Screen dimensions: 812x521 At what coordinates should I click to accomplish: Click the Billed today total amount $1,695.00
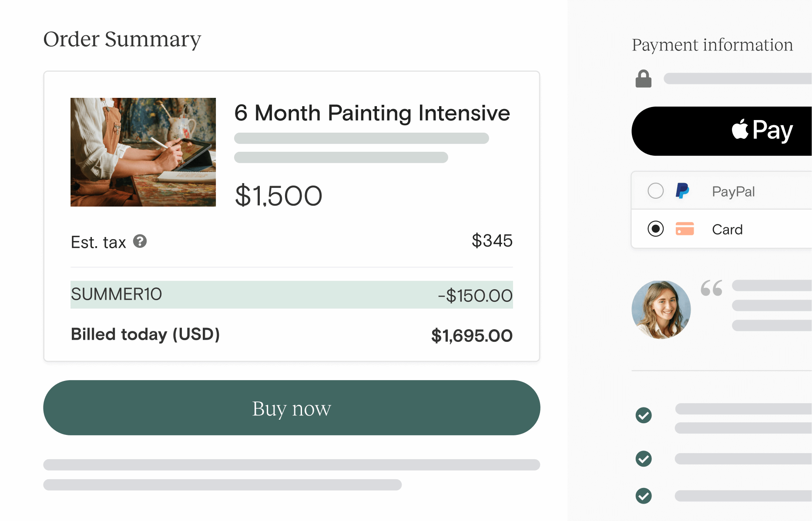pyautogui.click(x=472, y=336)
